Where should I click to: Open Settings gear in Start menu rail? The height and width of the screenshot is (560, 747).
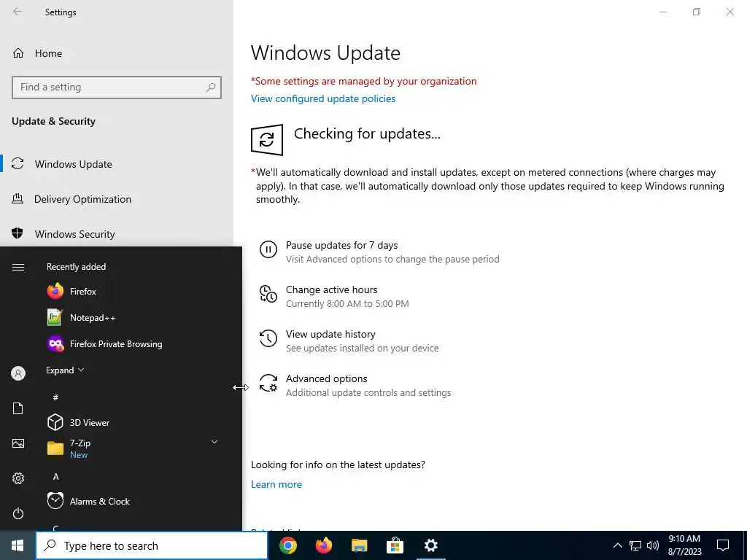point(18,478)
